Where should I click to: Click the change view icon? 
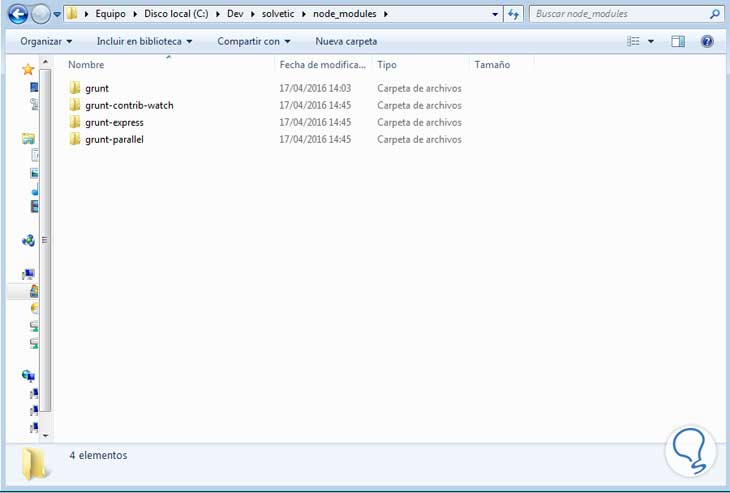633,41
